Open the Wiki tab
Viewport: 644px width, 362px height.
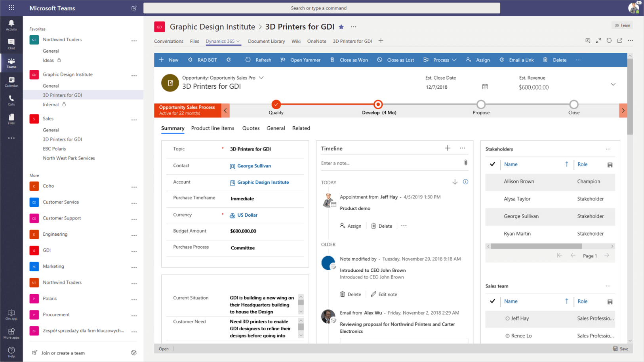point(296,41)
